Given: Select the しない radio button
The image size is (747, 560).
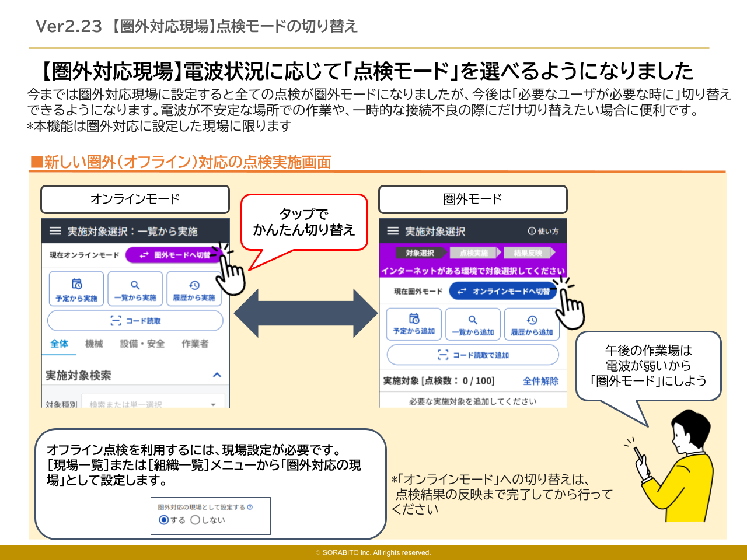Looking at the screenshot, I should coord(196,520).
